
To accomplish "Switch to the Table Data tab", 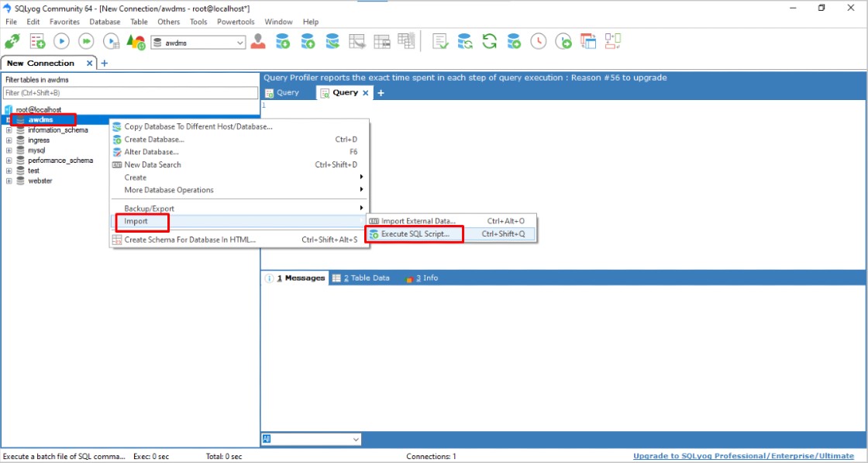I will (x=361, y=278).
